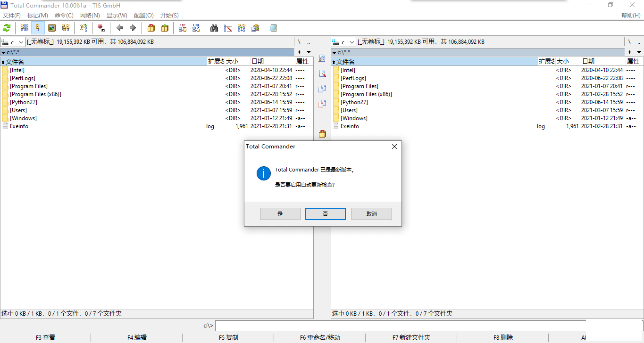Go back with the left arrow icon

[x=120, y=28]
